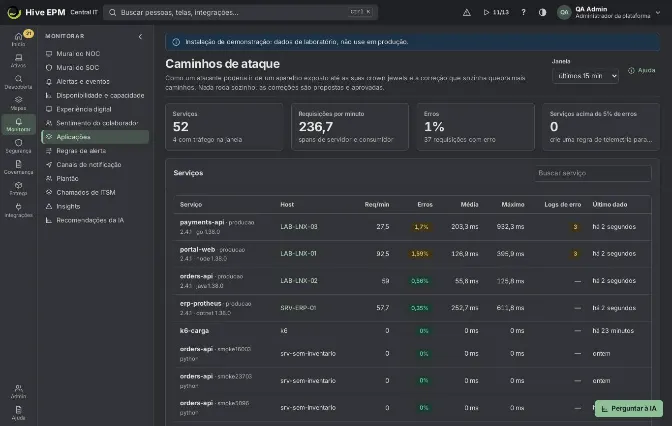
Task: Click the 11/13 play progress indicator
Action: point(496,12)
